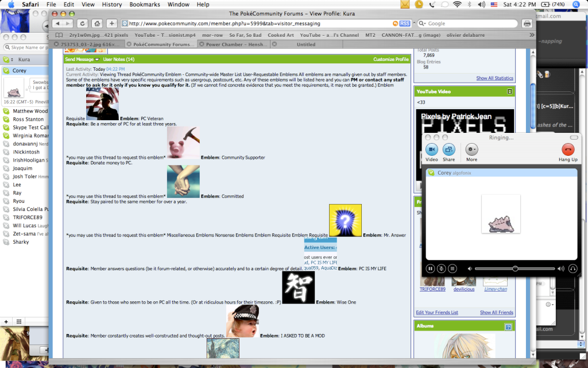Open the File menu
The height and width of the screenshot is (368, 588).
[51, 5]
